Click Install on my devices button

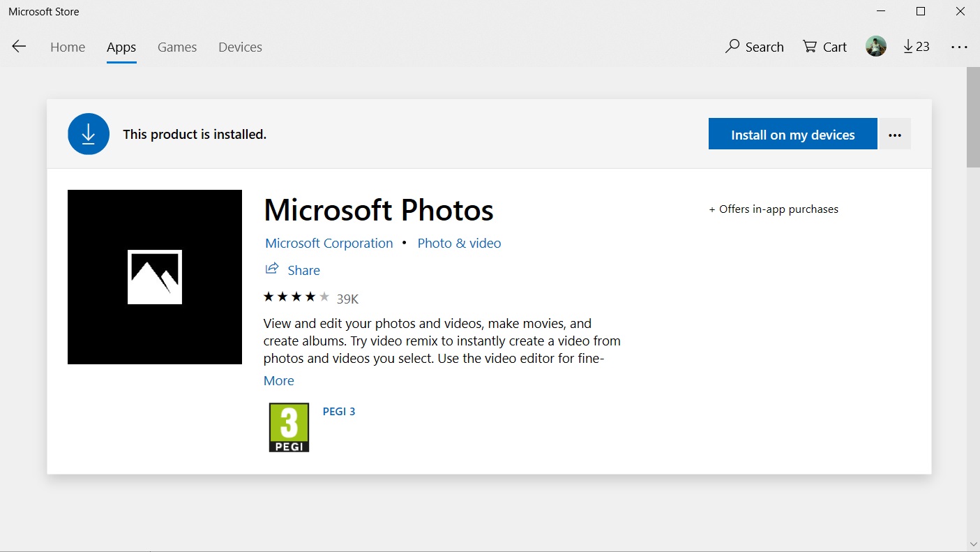(x=792, y=135)
